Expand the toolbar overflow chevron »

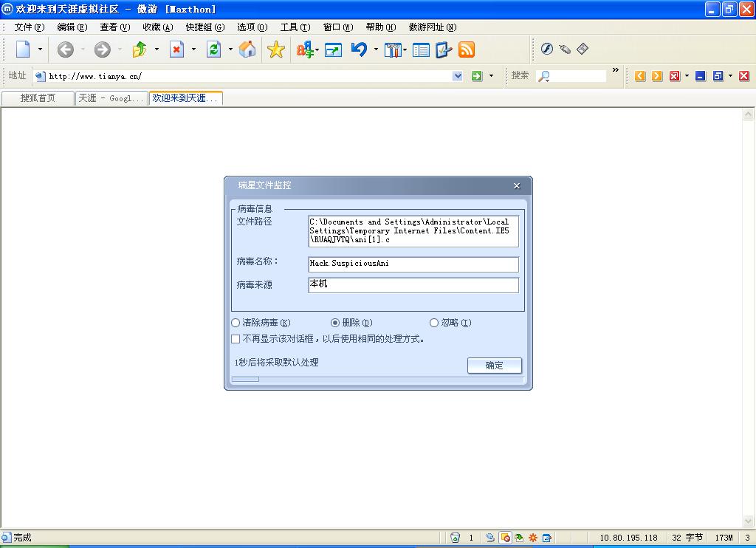point(615,70)
